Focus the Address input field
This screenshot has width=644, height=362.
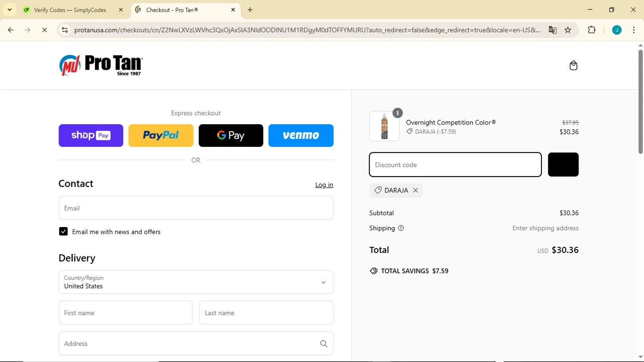tap(196, 344)
